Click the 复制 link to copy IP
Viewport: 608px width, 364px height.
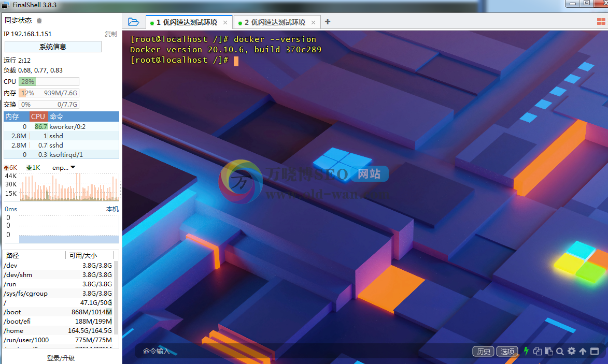tap(111, 34)
